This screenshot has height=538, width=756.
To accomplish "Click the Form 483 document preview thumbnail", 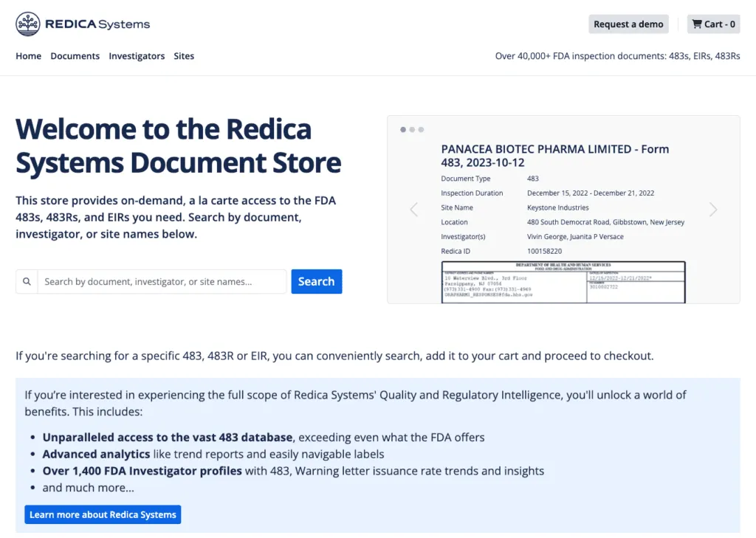I will (563, 283).
